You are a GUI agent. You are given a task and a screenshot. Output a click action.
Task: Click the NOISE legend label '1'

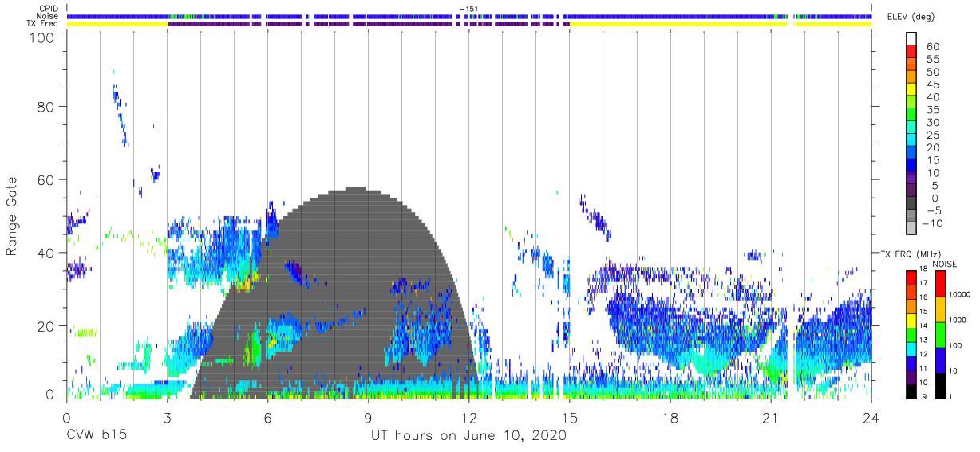click(x=950, y=396)
